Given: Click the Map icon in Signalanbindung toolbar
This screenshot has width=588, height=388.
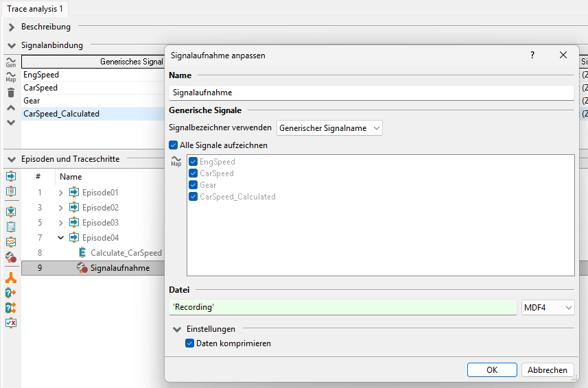Looking at the screenshot, I should tap(11, 77).
